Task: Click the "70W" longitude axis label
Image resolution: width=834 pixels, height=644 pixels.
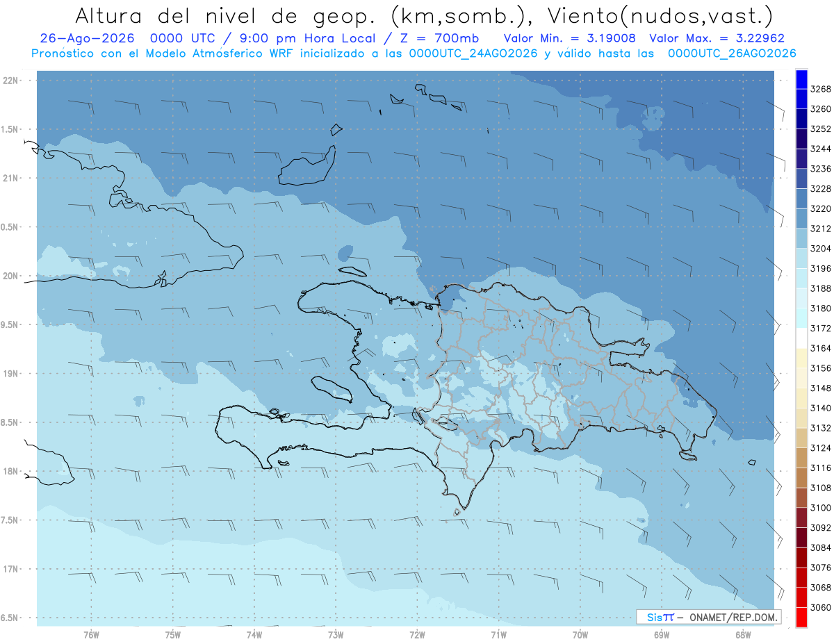Action: [580, 634]
